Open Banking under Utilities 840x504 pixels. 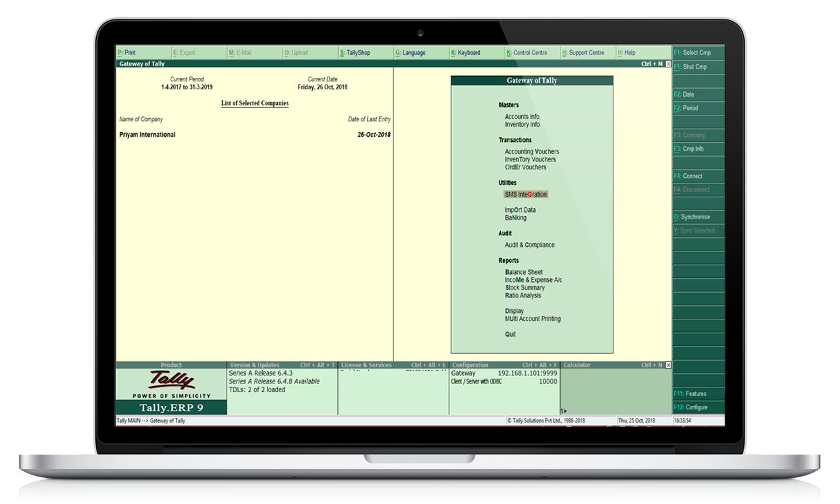coord(515,218)
